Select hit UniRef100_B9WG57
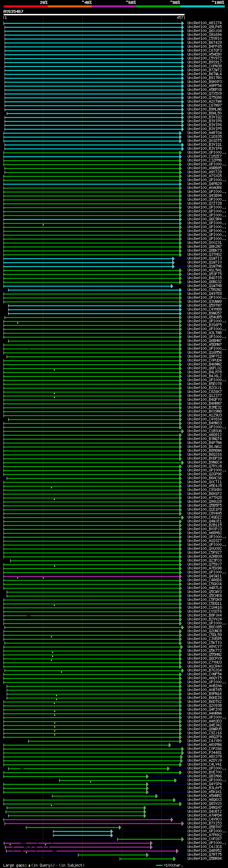This screenshot has width=228, height=868. point(204,313)
